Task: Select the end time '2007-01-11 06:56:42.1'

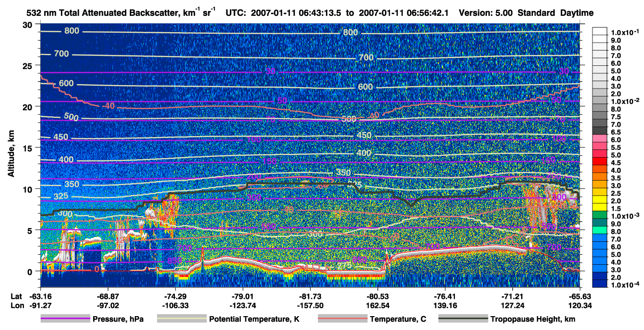Action: pos(403,13)
